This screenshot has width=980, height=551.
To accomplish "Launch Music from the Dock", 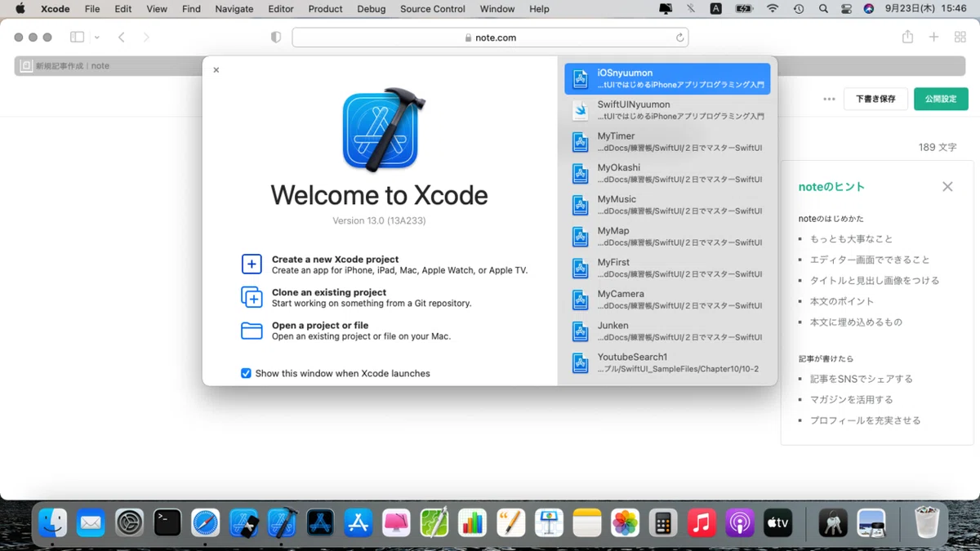I will click(x=702, y=522).
